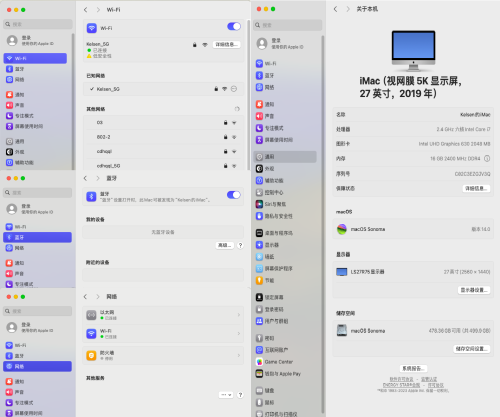Viewport: 500px width, 417px height.
Task: Select 辅助功能 in the 关于本机 window sidebar
Action: coord(270,180)
